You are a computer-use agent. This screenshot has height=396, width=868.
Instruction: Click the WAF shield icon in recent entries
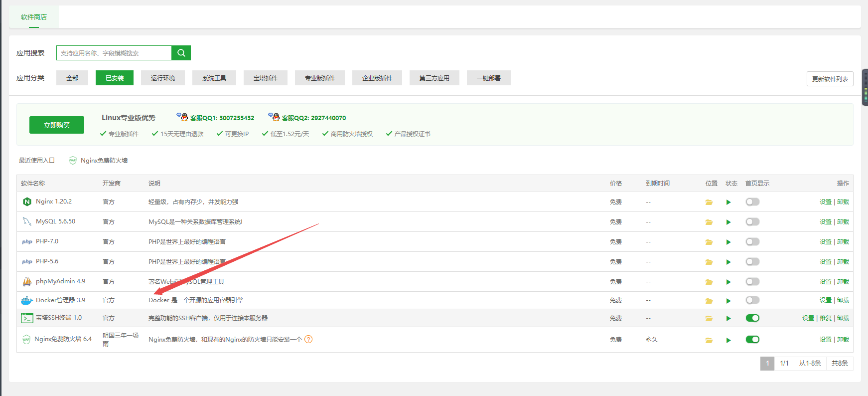(x=73, y=160)
